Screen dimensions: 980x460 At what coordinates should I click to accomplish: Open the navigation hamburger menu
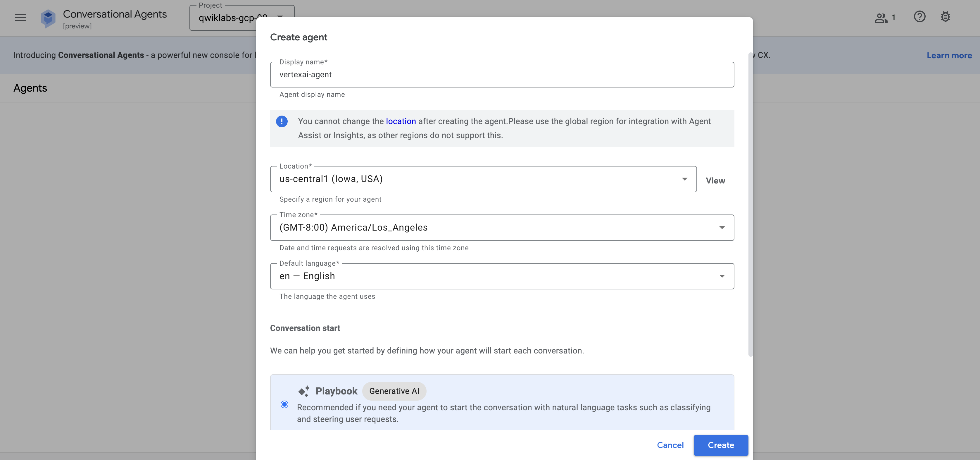tap(20, 18)
